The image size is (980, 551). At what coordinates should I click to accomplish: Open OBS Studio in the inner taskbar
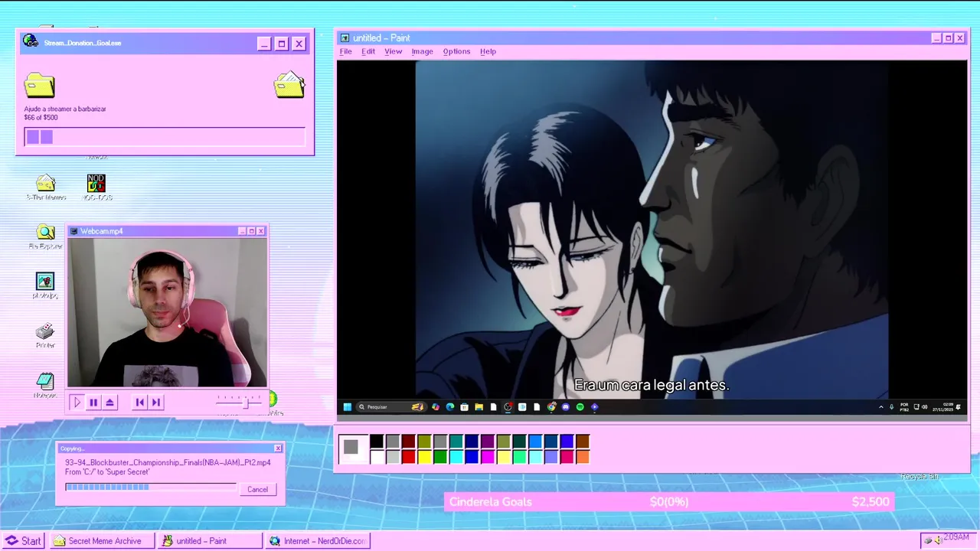coord(508,407)
